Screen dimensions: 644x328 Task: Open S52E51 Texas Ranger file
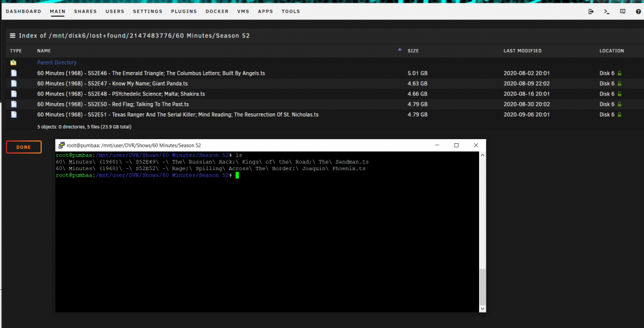click(178, 114)
